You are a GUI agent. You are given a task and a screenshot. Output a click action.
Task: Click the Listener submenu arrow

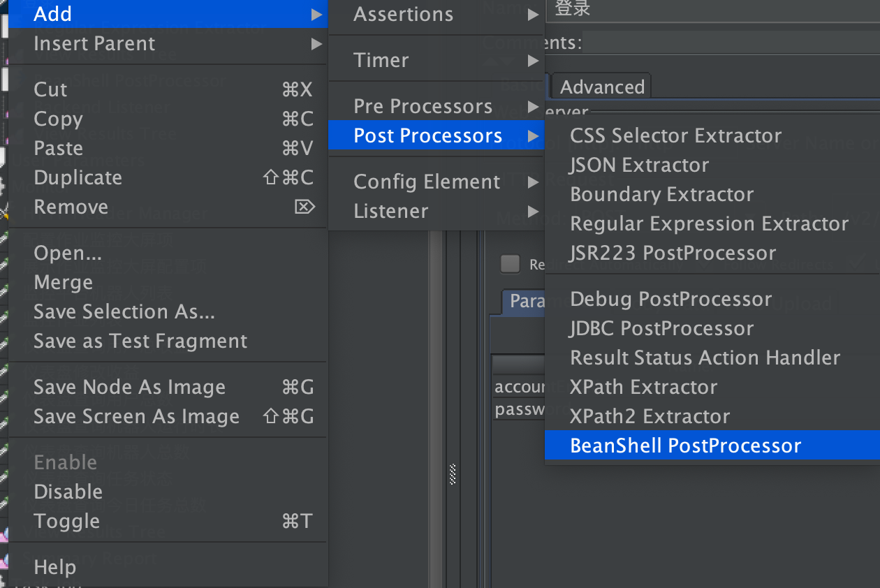pos(534,211)
